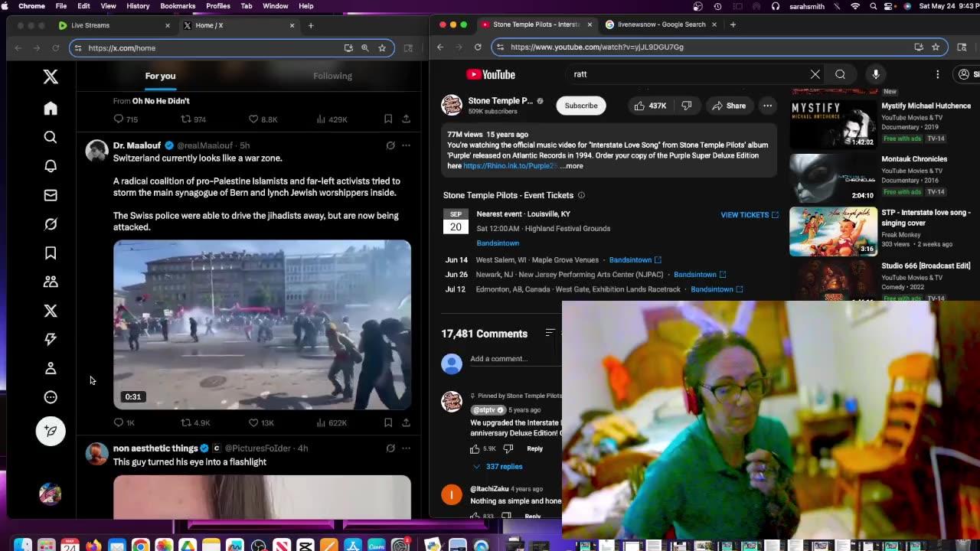Open new tab in YouTube window
Viewport: 980px width, 551px height.
(733, 24)
